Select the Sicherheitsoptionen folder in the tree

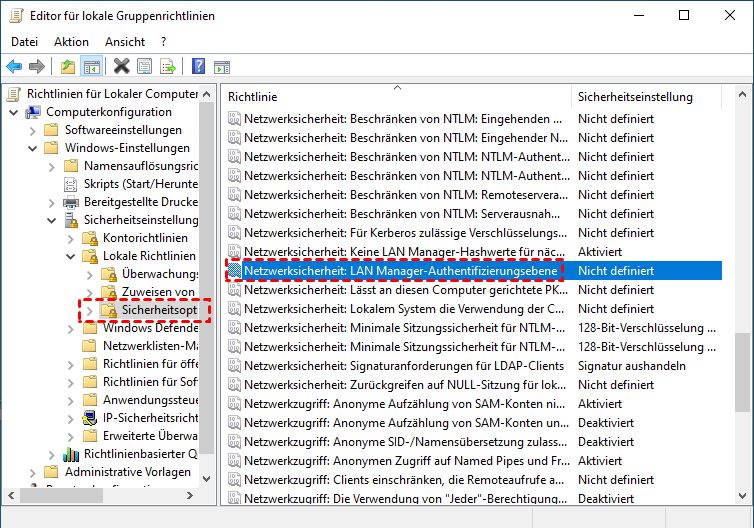(158, 311)
